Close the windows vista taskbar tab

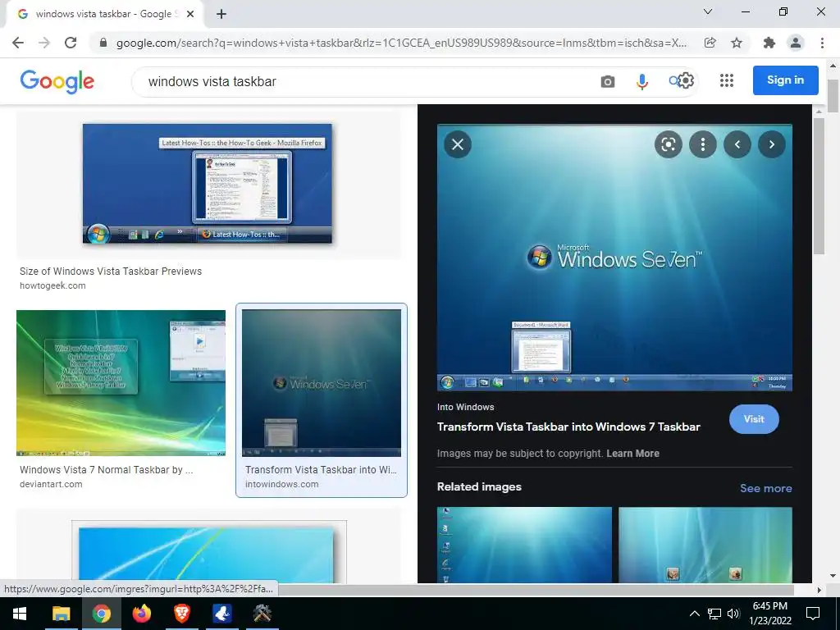coord(190,14)
